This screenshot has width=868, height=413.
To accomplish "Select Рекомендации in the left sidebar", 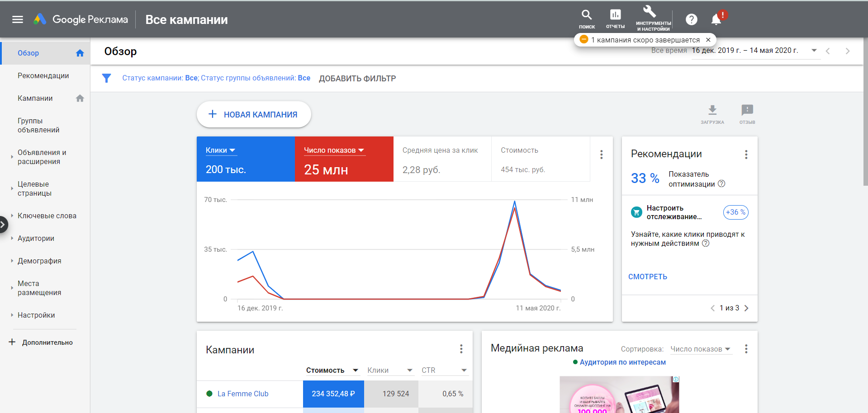I will (43, 75).
